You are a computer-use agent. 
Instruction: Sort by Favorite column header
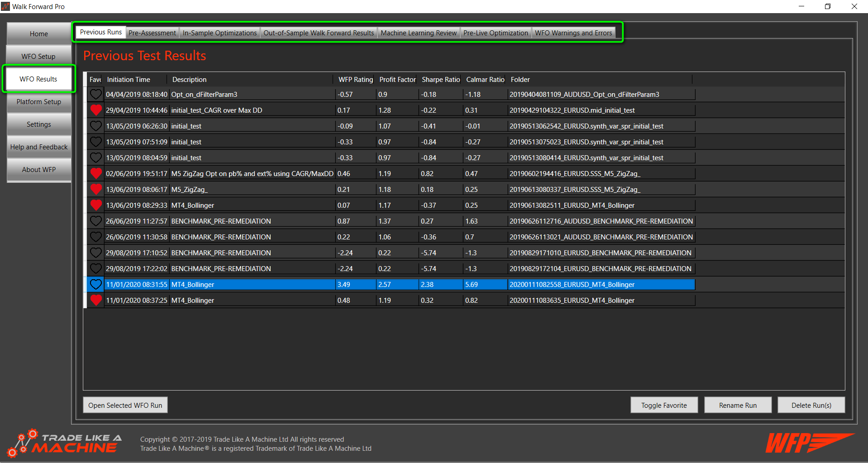95,80
